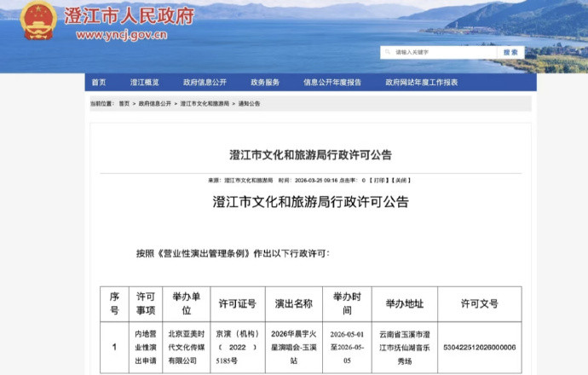588x375 pixels.
Task: Click the 许可事项 table header
Action: (146, 303)
